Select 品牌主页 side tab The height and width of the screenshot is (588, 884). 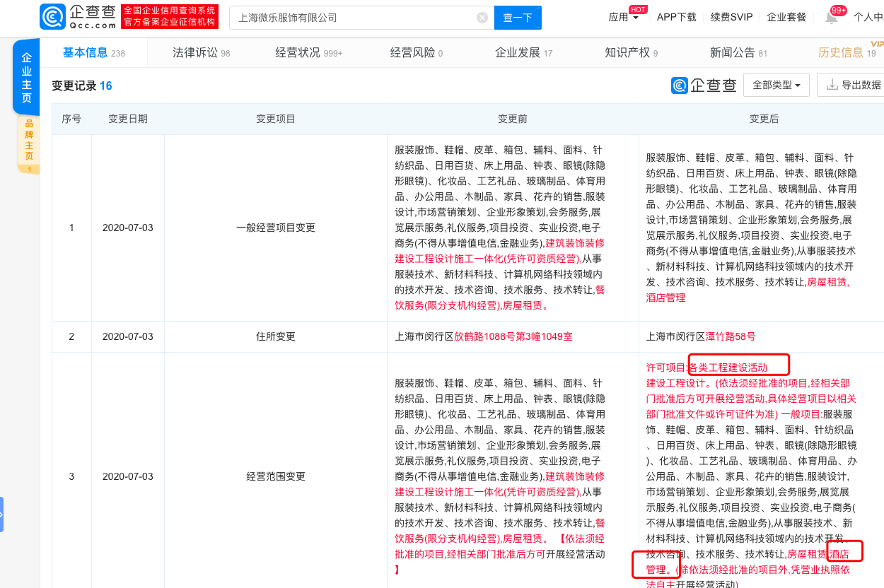click(x=29, y=140)
